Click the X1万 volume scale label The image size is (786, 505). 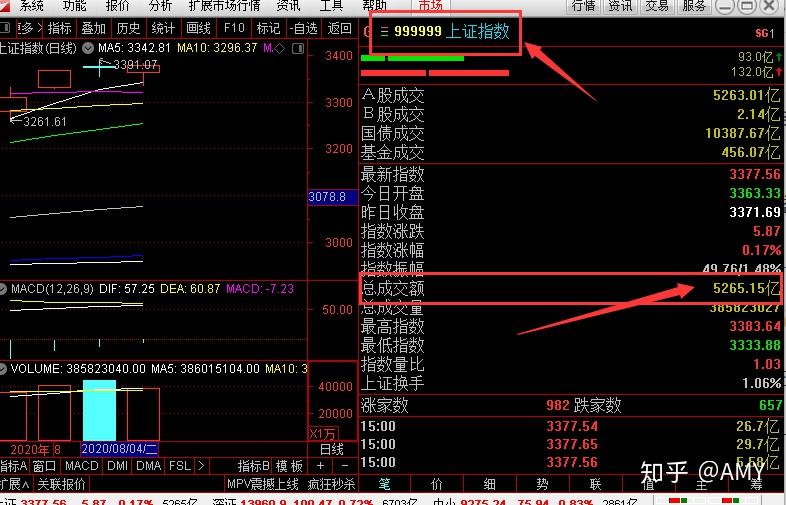pos(323,434)
